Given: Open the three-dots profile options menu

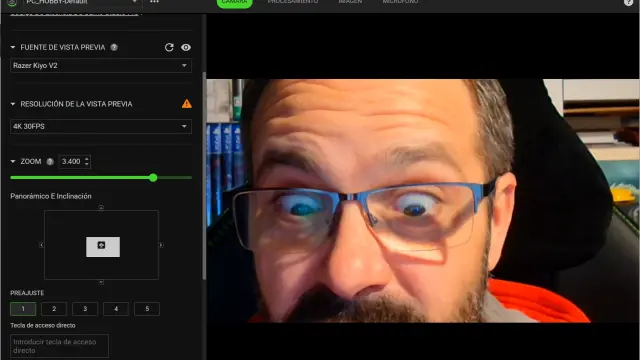Looking at the screenshot, I should [x=154, y=2].
